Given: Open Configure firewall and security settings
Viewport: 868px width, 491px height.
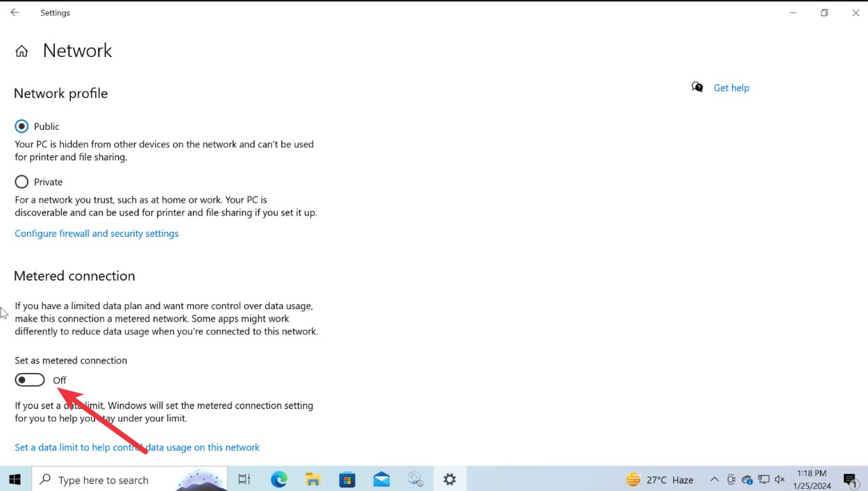Looking at the screenshot, I should [97, 233].
